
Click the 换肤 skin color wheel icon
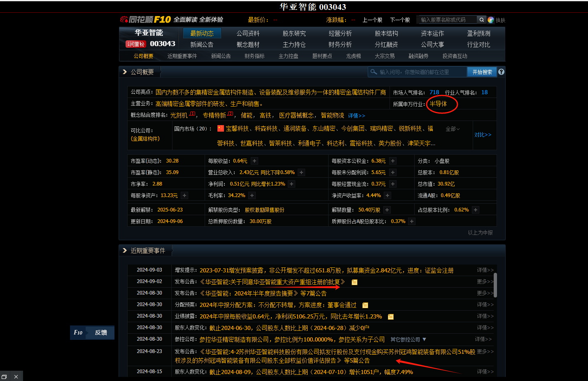[x=491, y=20]
